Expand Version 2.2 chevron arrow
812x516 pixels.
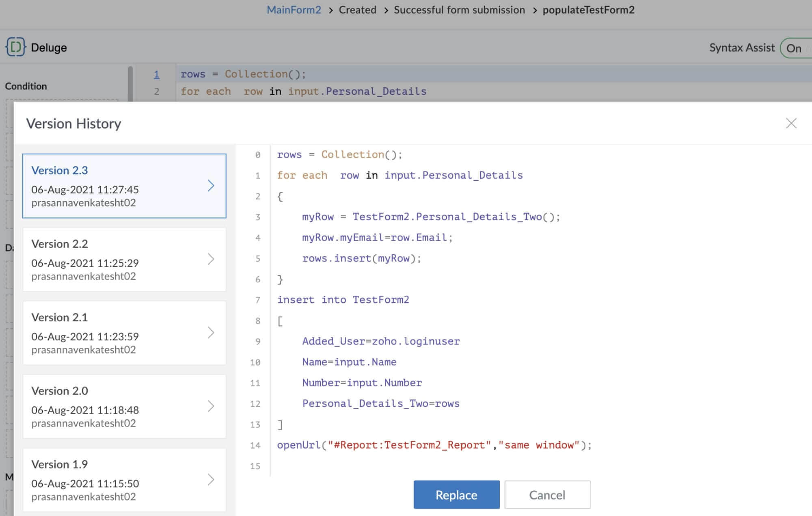(x=211, y=259)
